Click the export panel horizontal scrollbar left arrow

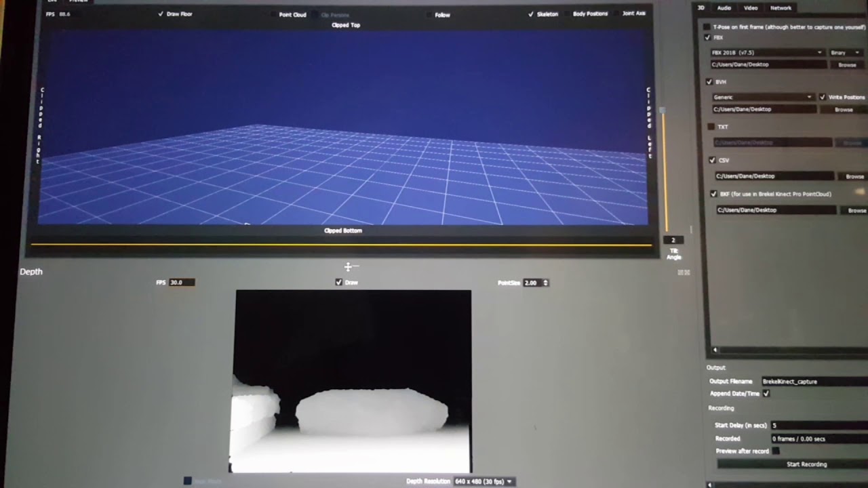[714, 350]
